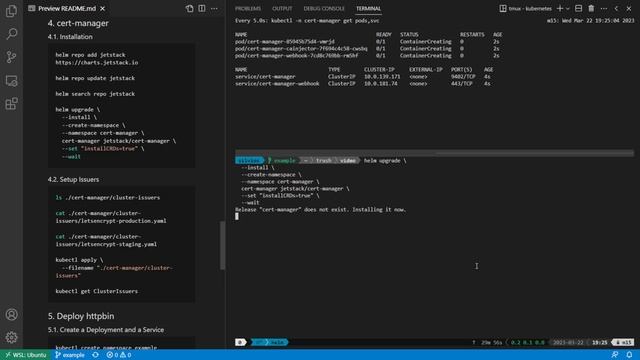This screenshot has width=640, height=360.
Task: Click the terminal cursor block after install message
Action: (x=237, y=216)
